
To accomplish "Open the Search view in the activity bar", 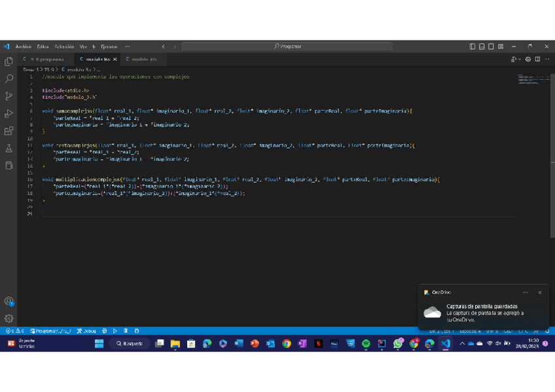I will click(9, 79).
